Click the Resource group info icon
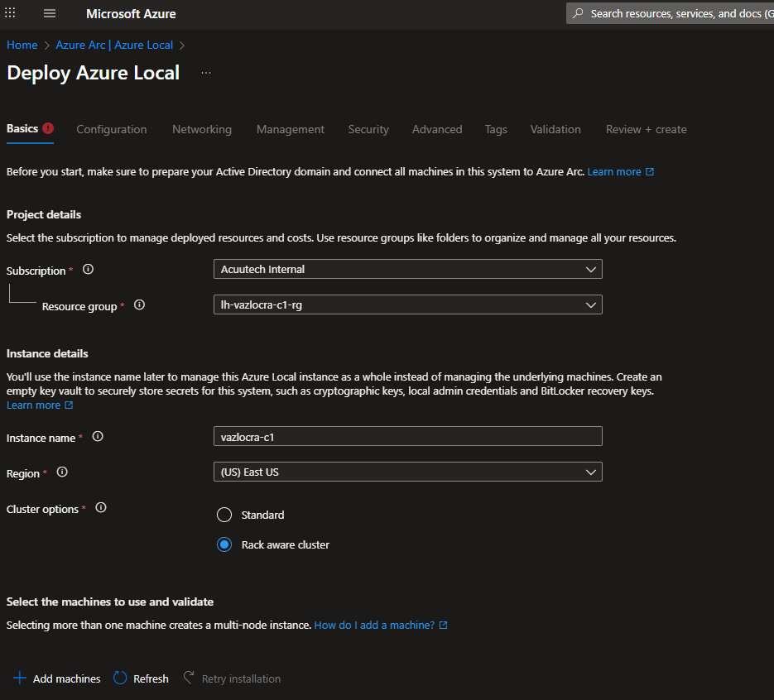 [139, 305]
